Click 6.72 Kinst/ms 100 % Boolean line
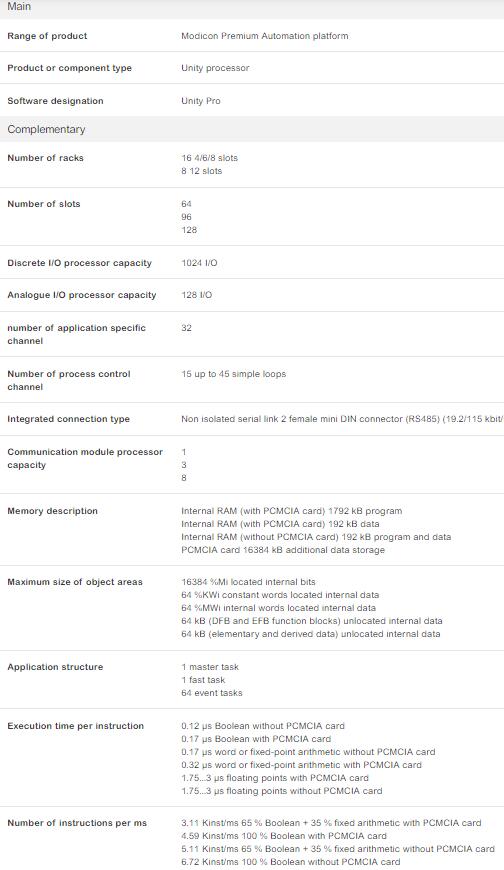 [x=290, y=862]
